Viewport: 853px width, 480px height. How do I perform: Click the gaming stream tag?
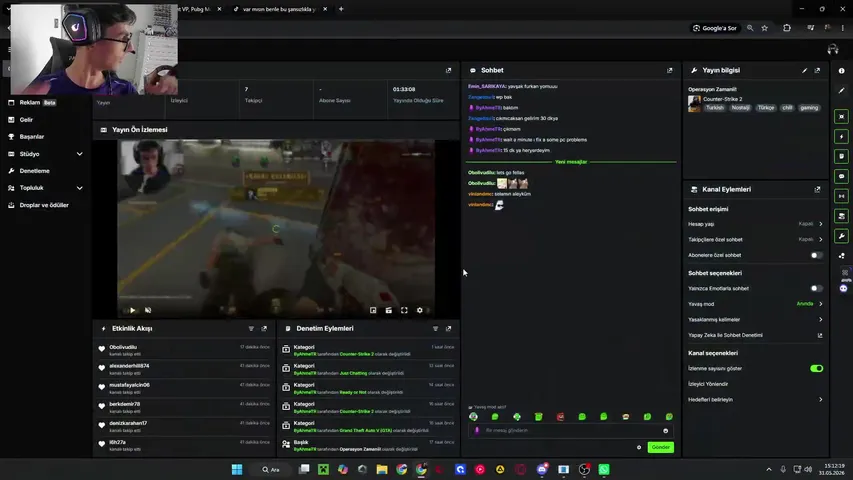tap(809, 108)
